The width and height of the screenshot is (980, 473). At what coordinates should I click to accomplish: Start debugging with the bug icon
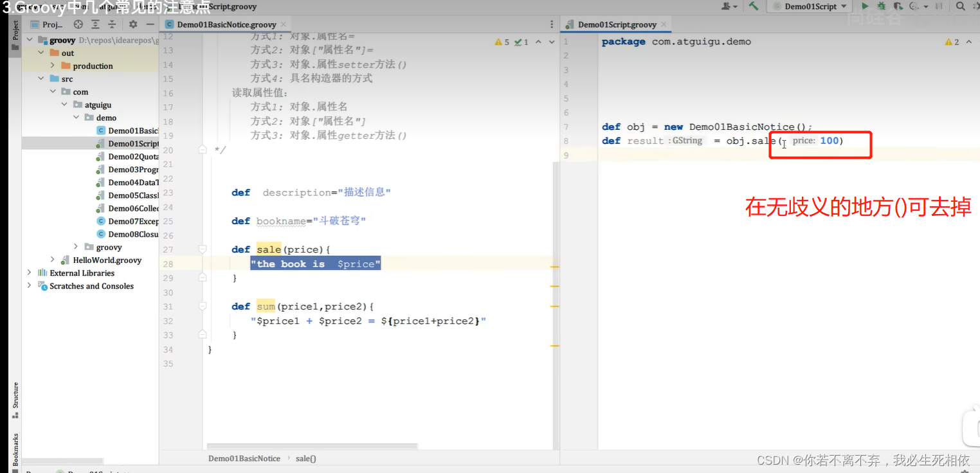pyautogui.click(x=881, y=6)
